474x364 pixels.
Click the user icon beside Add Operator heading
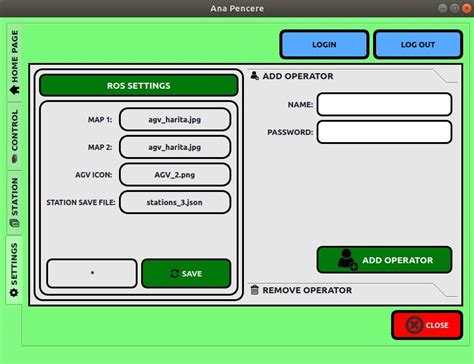[255, 76]
